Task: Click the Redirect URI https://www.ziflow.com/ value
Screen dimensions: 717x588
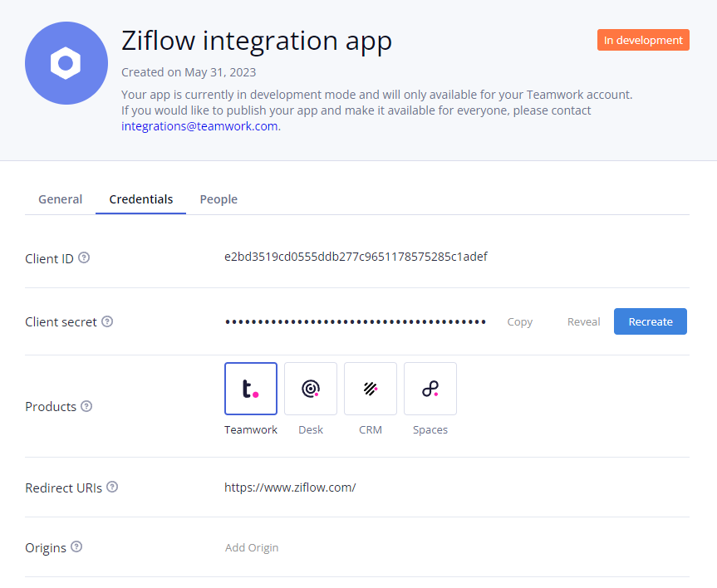Action: click(x=290, y=488)
